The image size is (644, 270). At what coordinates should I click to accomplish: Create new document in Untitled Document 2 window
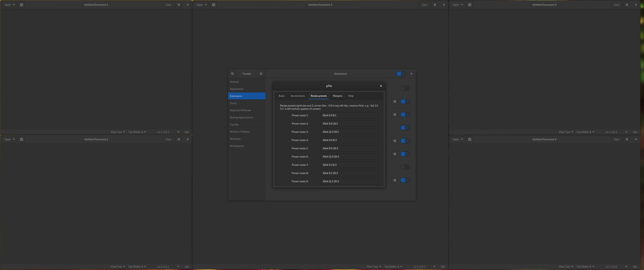[22, 5]
